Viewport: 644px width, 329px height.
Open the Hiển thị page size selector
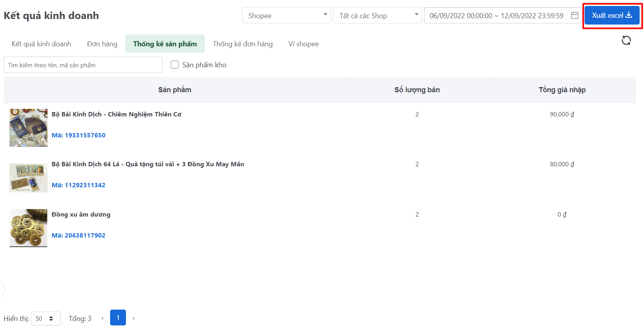coord(46,318)
